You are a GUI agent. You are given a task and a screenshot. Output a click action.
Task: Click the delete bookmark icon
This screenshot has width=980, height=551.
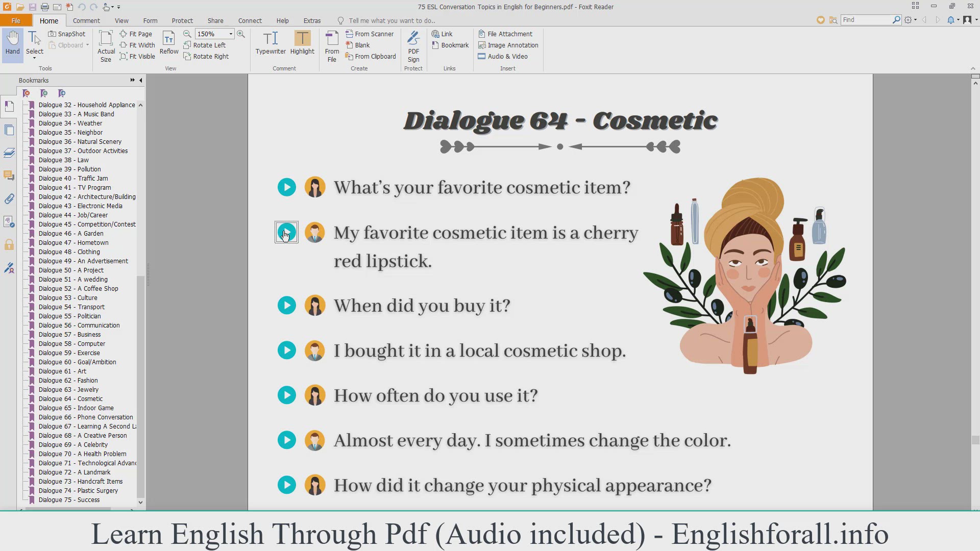pyautogui.click(x=27, y=93)
